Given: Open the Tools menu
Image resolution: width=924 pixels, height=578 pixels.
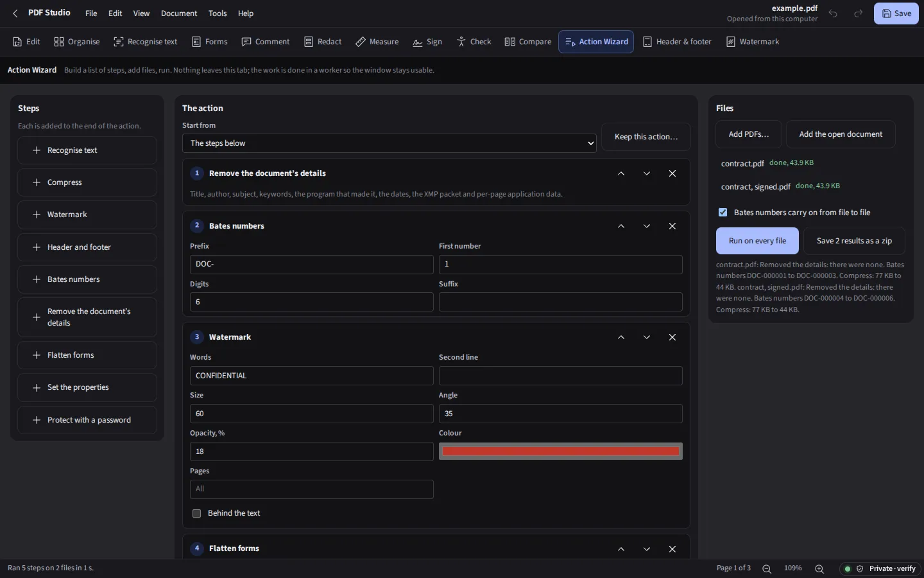Looking at the screenshot, I should (x=218, y=13).
